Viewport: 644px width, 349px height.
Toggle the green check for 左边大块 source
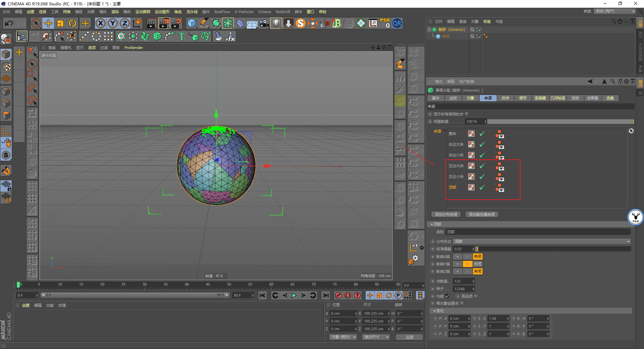coord(482,166)
